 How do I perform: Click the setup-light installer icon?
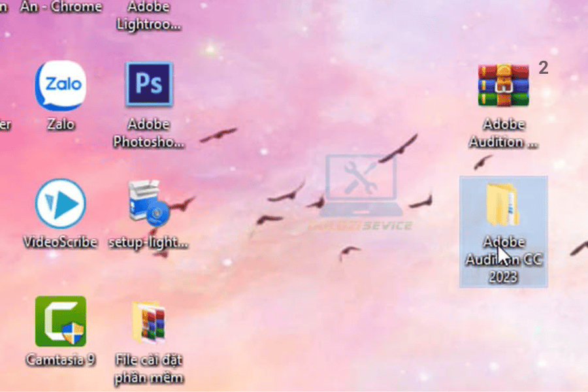pos(148,203)
